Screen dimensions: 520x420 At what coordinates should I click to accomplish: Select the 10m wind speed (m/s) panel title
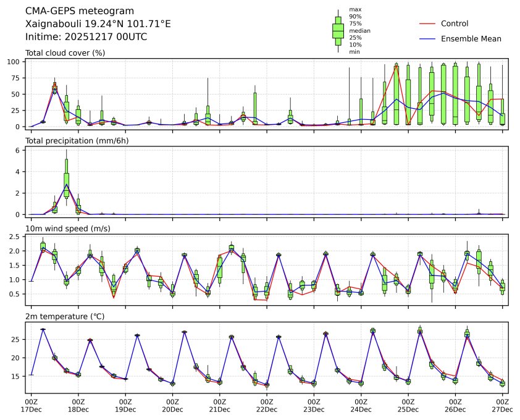coord(70,229)
